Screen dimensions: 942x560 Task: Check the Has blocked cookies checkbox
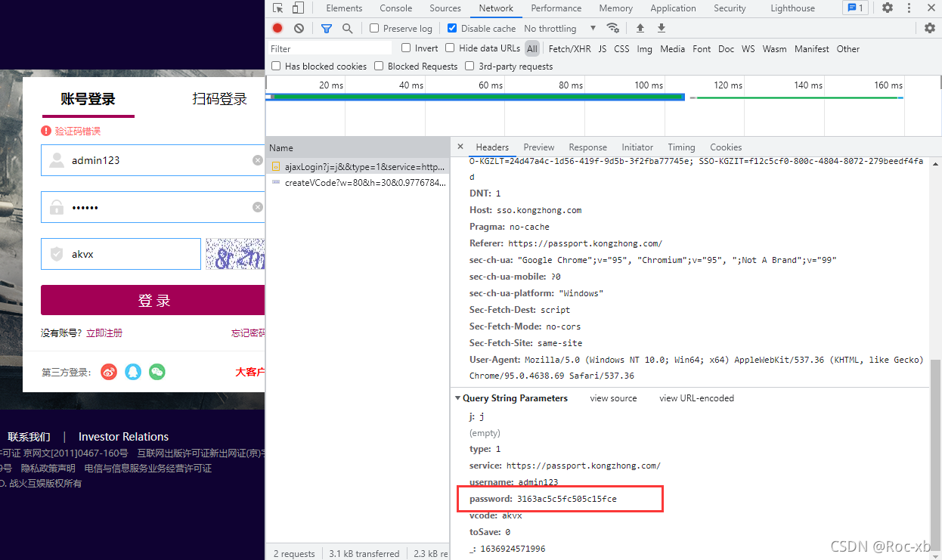276,66
